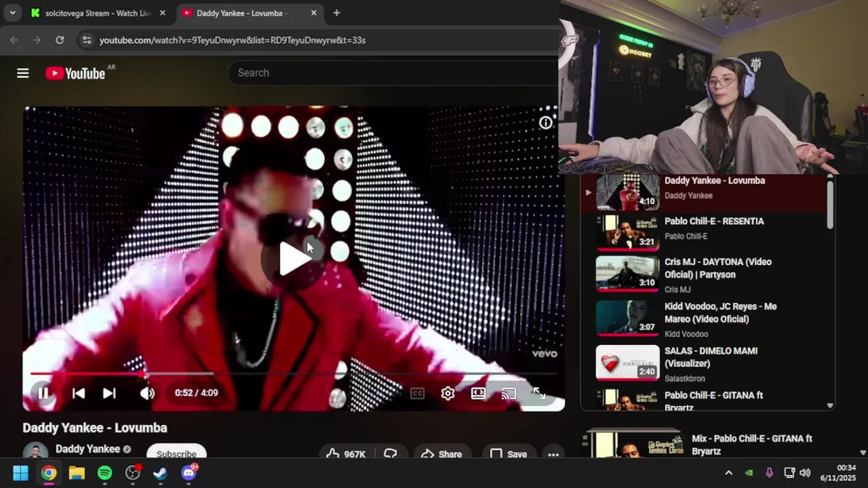
Task: Subscribe to Daddy Yankee channel
Action: click(176, 453)
